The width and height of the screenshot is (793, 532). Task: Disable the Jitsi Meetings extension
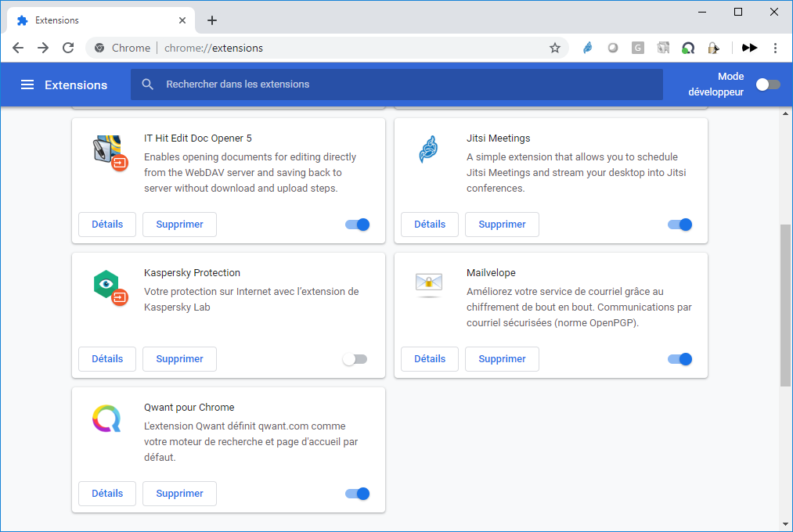679,225
